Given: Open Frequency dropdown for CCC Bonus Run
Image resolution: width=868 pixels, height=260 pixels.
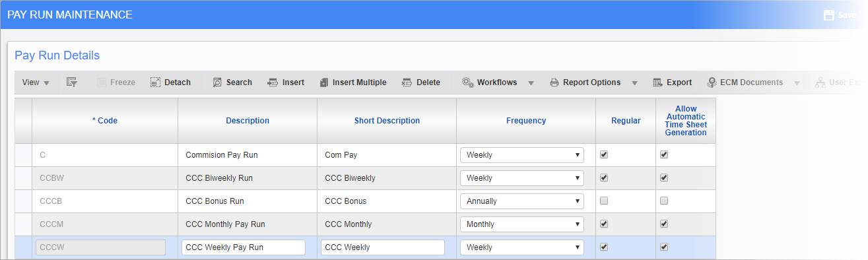Looking at the screenshot, I should tap(522, 201).
